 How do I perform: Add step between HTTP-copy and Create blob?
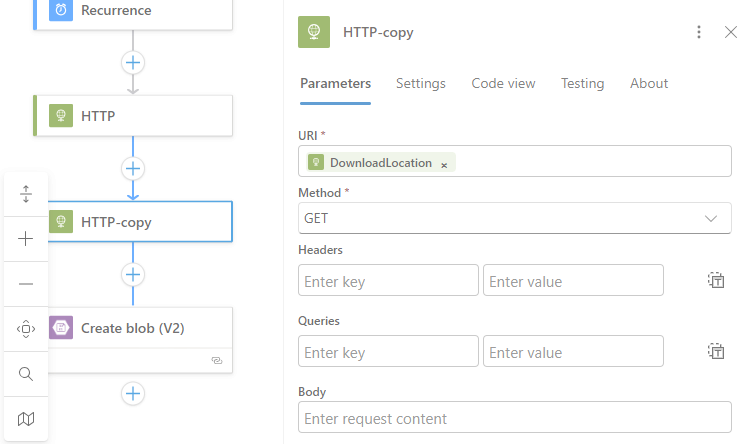click(133, 275)
